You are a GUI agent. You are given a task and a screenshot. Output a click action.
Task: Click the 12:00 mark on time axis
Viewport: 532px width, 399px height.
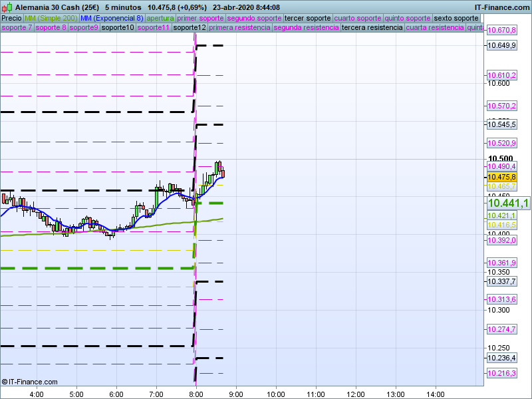pyautogui.click(x=356, y=394)
